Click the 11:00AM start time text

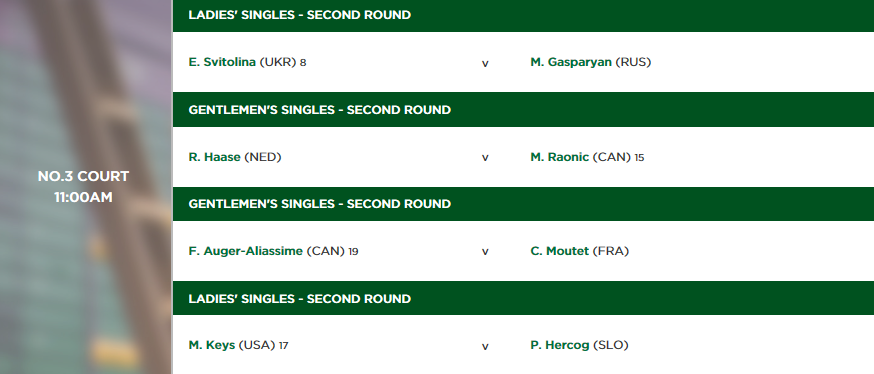tap(83, 197)
